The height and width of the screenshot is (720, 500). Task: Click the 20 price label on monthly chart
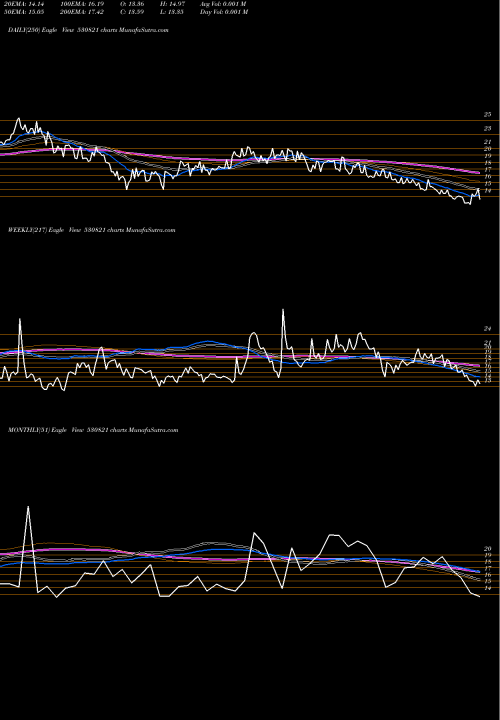click(487, 549)
